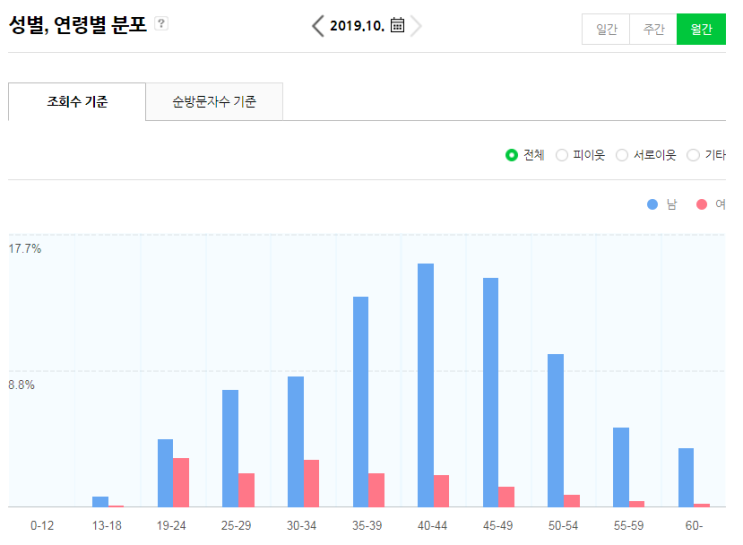
Task: Click the 35-39 axis label
Action: [367, 526]
